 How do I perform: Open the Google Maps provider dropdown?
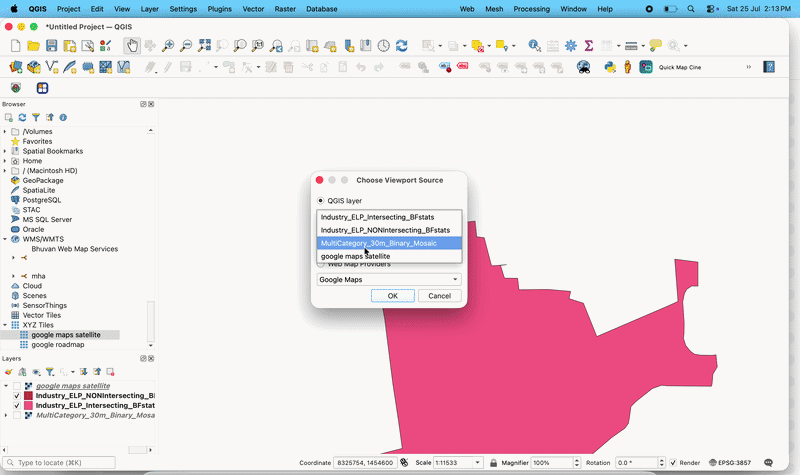pyautogui.click(x=389, y=280)
